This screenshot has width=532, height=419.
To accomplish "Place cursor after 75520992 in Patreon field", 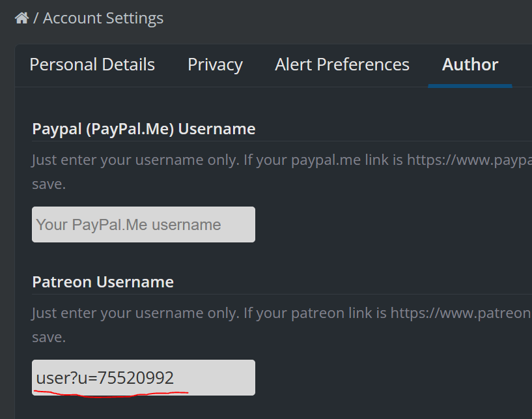I will 175,377.
